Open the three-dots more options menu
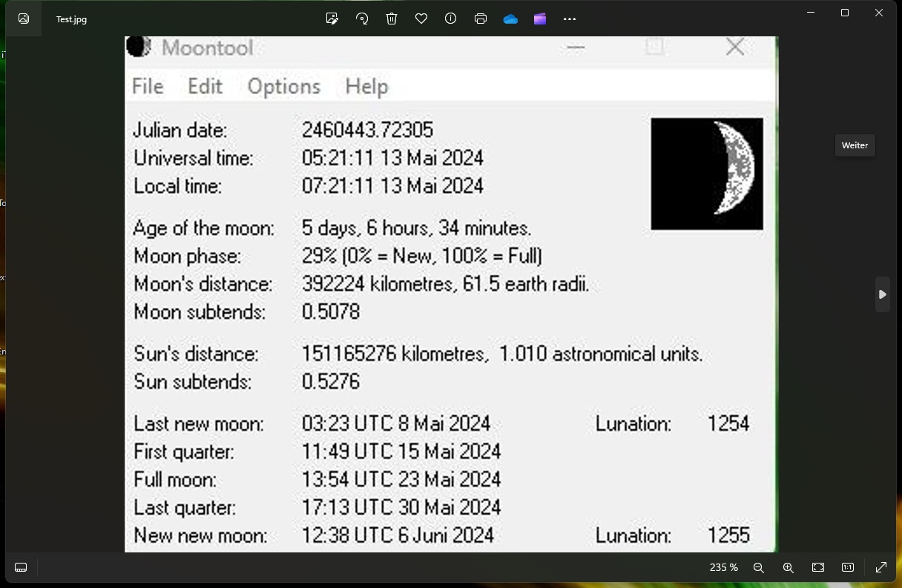This screenshot has width=902, height=588. point(570,19)
